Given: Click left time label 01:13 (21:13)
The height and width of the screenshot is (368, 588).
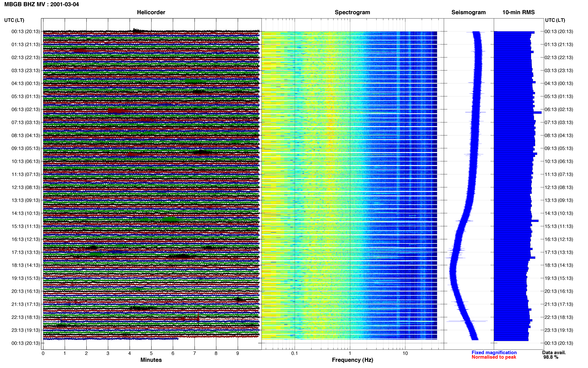Looking at the screenshot, I should pyautogui.click(x=26, y=45).
